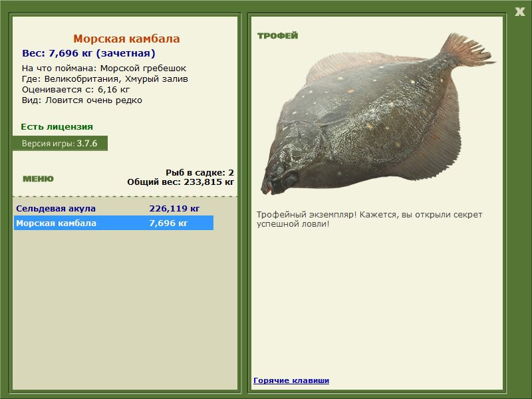Click the ТРОФЕЙ heading label
The width and height of the screenshot is (532, 399).
point(277,36)
